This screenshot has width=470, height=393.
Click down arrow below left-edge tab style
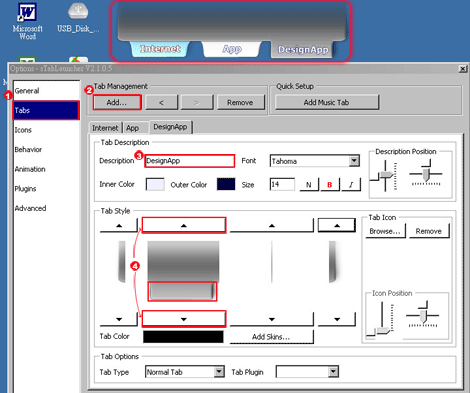(x=119, y=319)
